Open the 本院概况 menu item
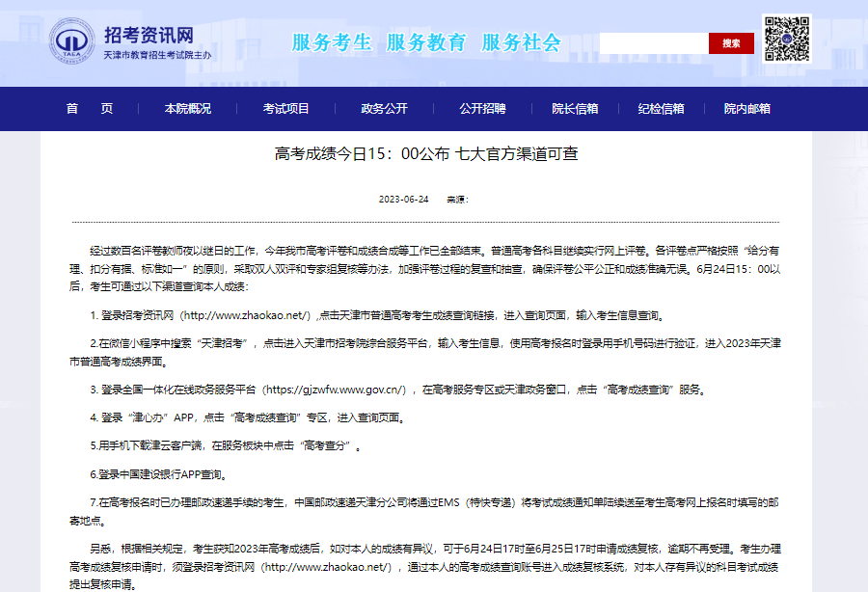The height and width of the screenshot is (592, 868). click(x=188, y=108)
